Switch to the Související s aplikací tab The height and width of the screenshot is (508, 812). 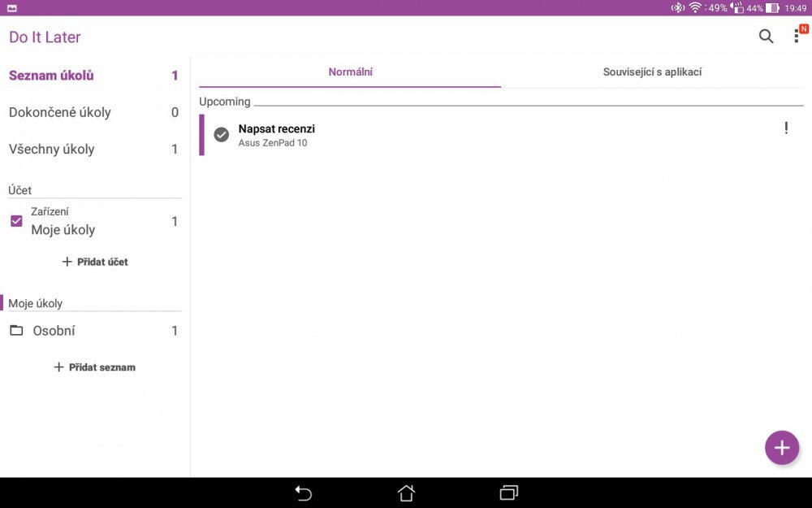coord(652,72)
